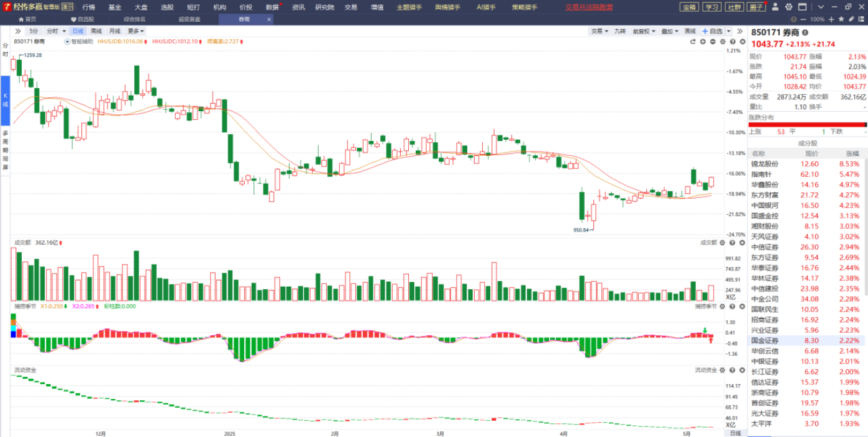Image resolution: width=868 pixels, height=437 pixels.
Task: Zoom out with the minus icon beside 100%
Action: pos(803,19)
